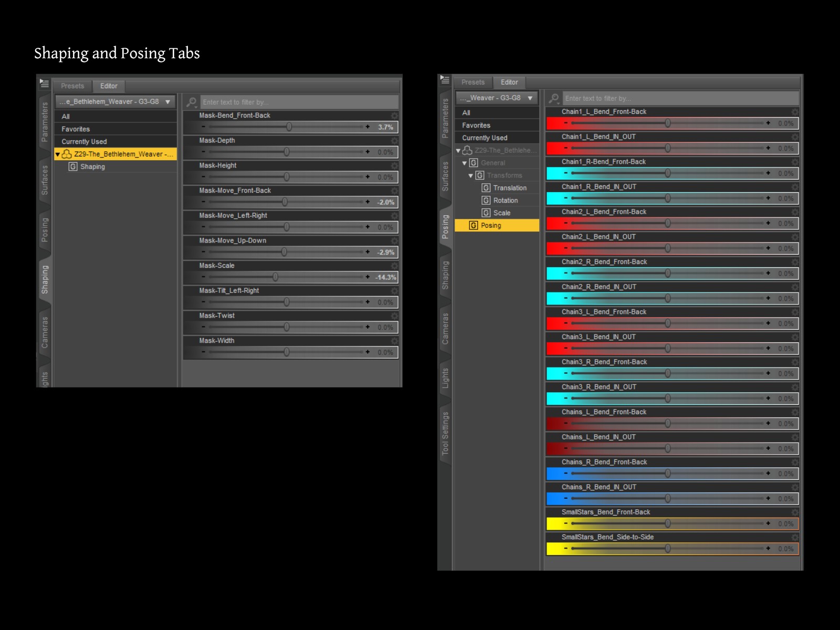Switch to the Presets tab in the Shaping pane
840x630 pixels.
(72, 86)
